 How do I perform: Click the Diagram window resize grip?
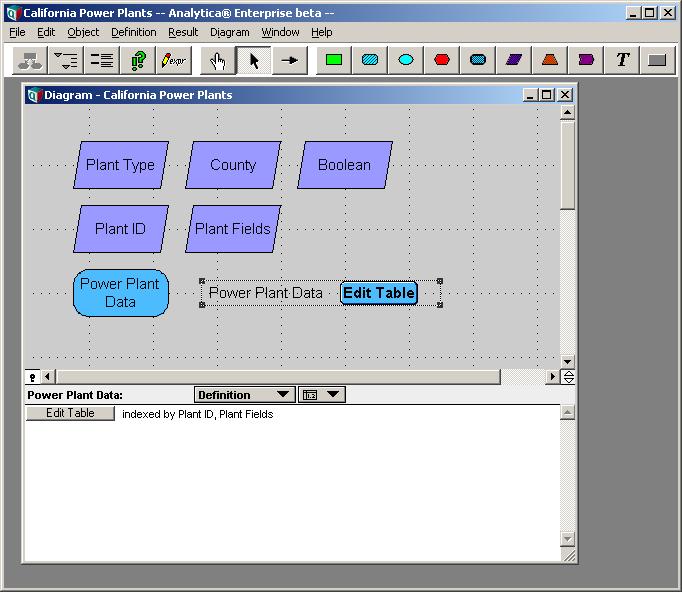click(568, 555)
